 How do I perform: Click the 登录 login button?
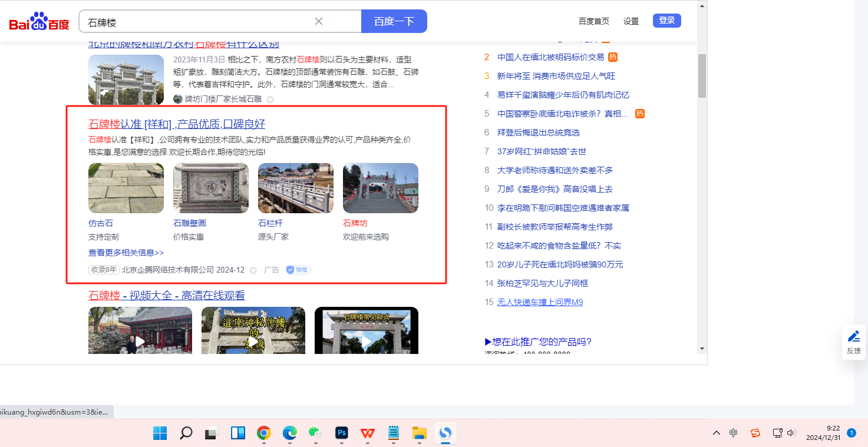click(x=666, y=21)
